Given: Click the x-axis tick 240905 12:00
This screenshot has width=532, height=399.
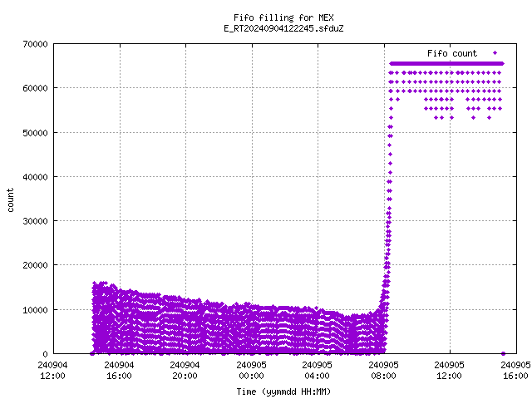Looking at the screenshot, I should [450, 371].
